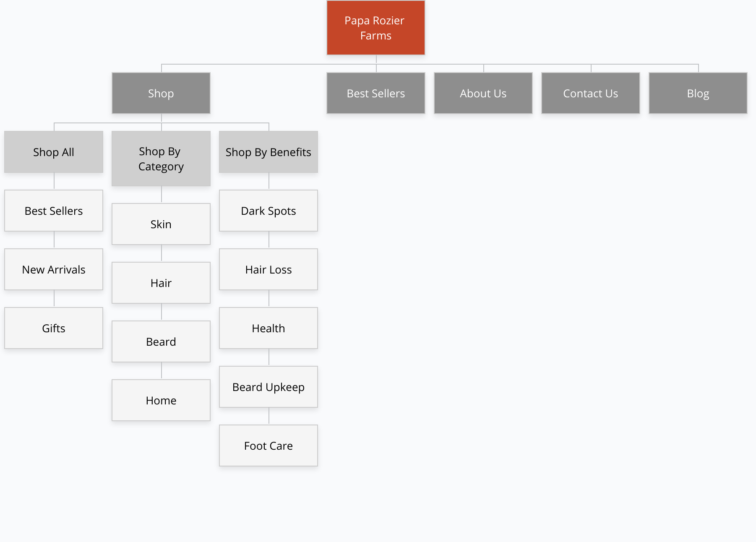Select the About Us node
The width and height of the screenshot is (756, 542).
483,93
